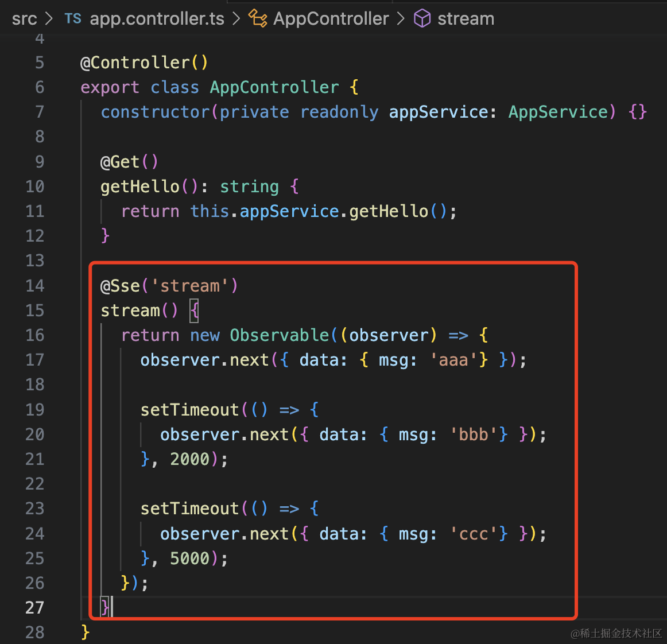Click the export keyword
The height and width of the screenshot is (644, 667).
(x=110, y=87)
